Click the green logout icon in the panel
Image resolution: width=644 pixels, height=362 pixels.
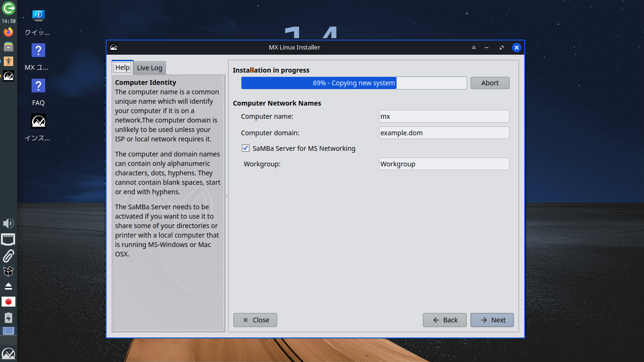(x=8, y=8)
